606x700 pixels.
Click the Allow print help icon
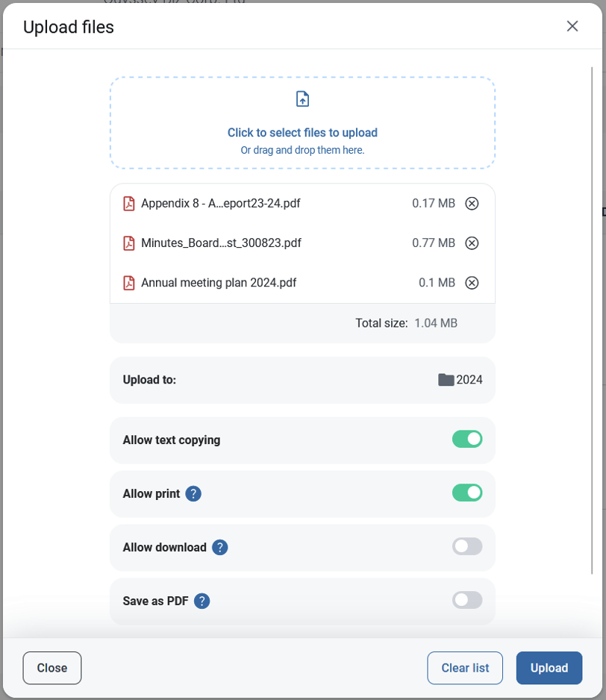[193, 493]
